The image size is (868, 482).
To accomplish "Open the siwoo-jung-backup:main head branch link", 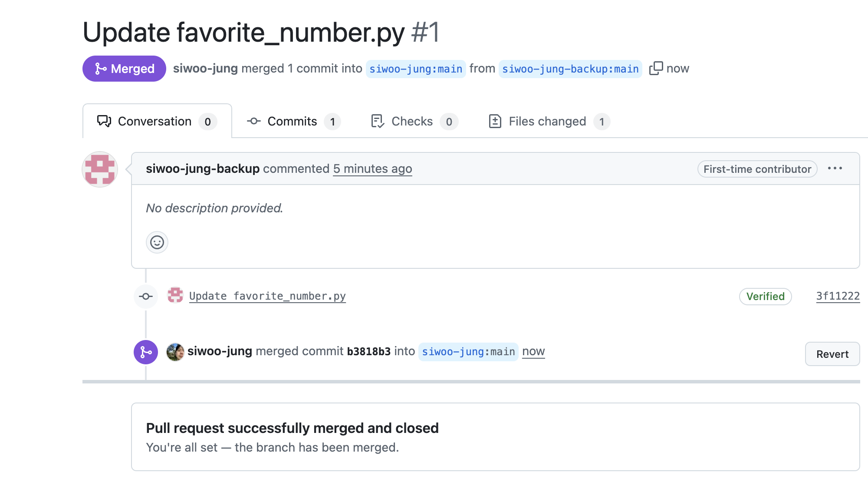I will point(570,69).
